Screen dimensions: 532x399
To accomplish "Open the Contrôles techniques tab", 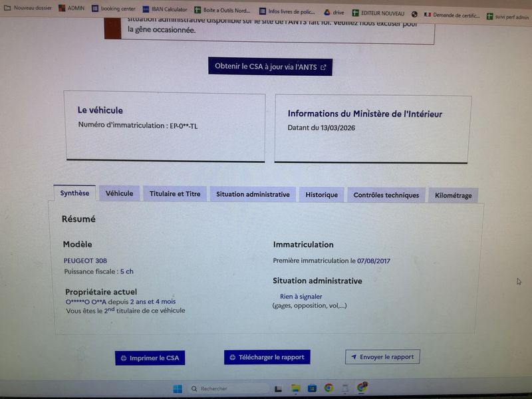I will point(386,195).
